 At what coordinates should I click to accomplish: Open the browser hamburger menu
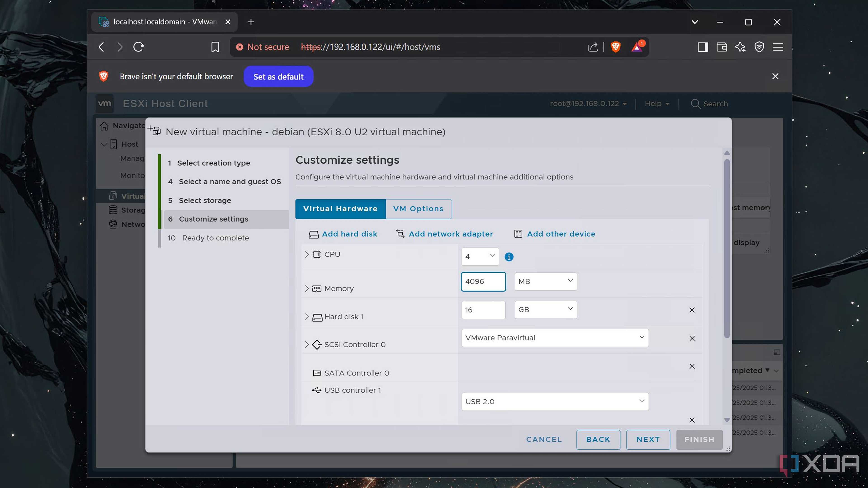tap(778, 47)
